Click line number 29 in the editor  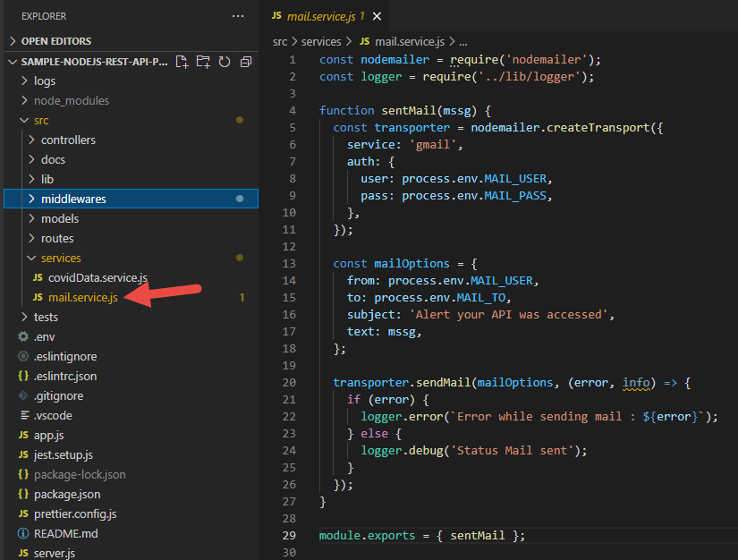coord(288,534)
